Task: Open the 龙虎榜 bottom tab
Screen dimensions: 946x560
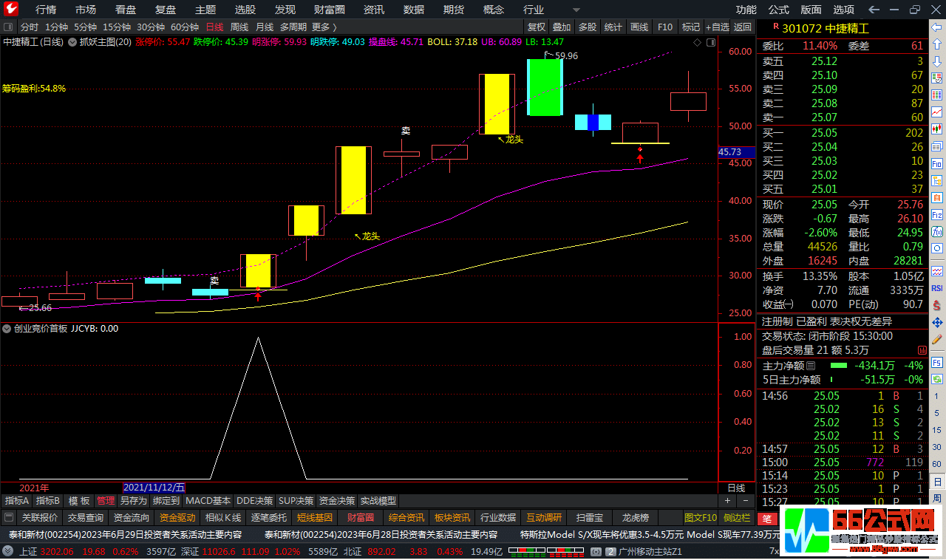Action: point(634,518)
